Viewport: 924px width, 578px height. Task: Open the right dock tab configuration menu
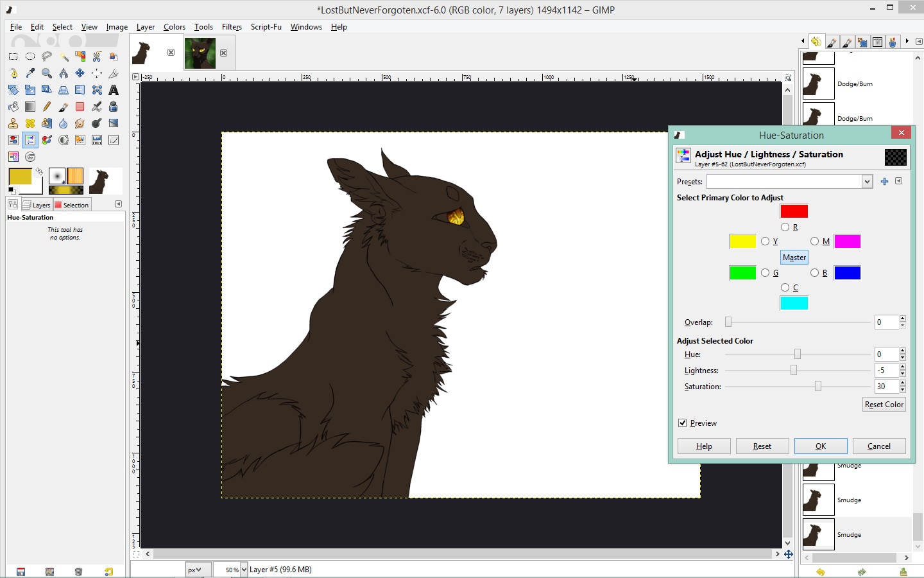point(919,42)
